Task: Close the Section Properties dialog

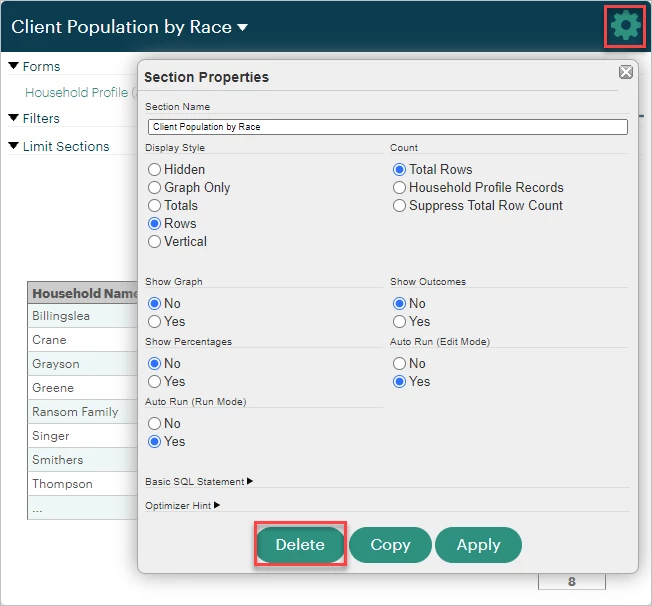Action: coord(626,72)
